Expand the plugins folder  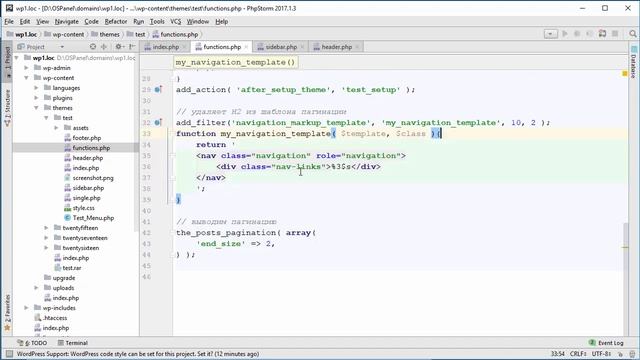pos(36,98)
